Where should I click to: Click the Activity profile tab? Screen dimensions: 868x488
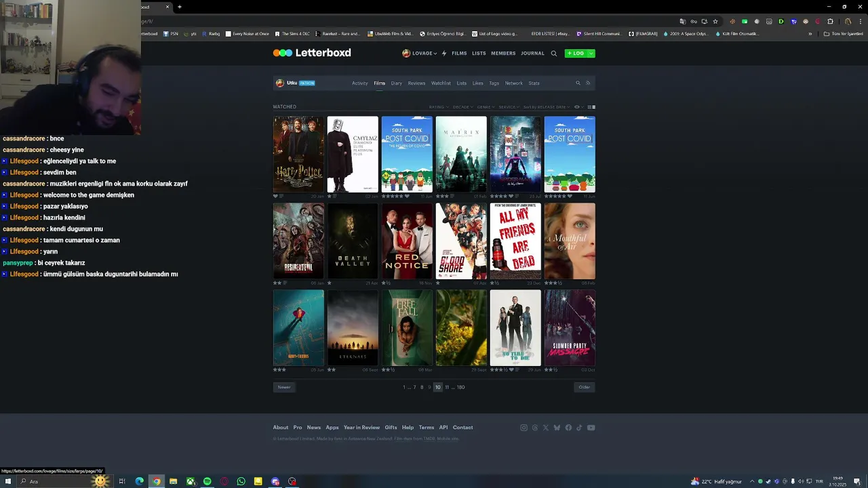pyautogui.click(x=359, y=83)
